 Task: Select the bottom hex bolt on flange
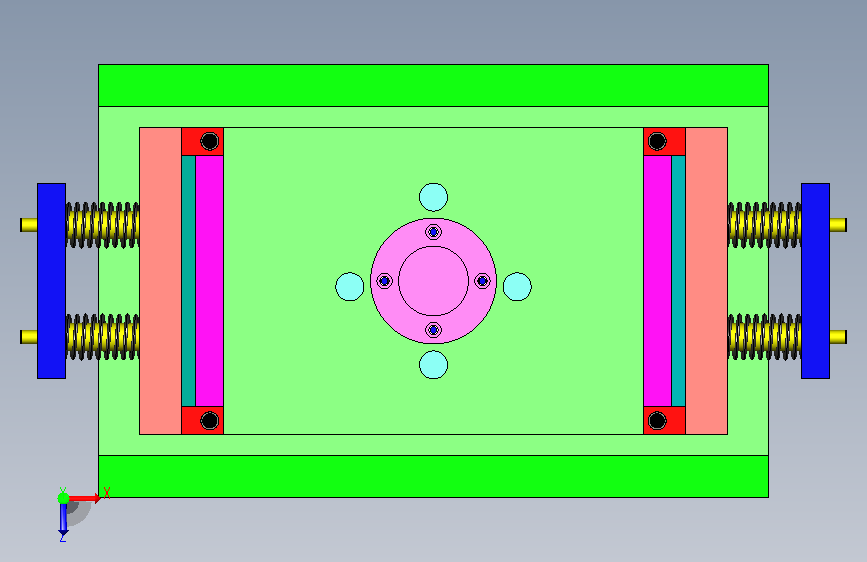click(434, 330)
